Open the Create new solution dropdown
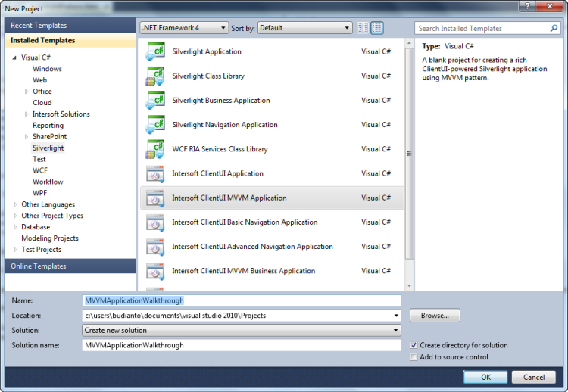Screen dimensions: 568x392 click(242, 330)
